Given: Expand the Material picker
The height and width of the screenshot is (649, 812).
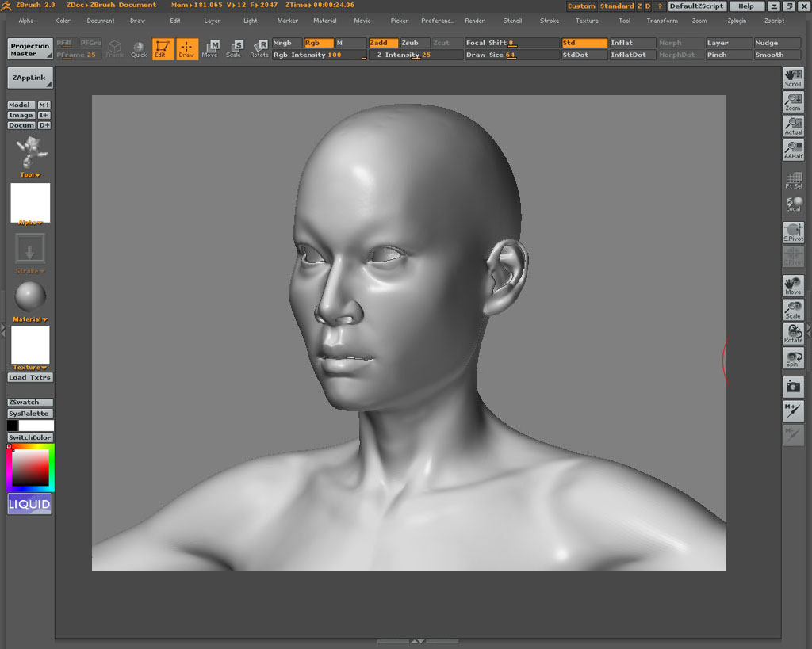Looking at the screenshot, I should pyautogui.click(x=29, y=319).
